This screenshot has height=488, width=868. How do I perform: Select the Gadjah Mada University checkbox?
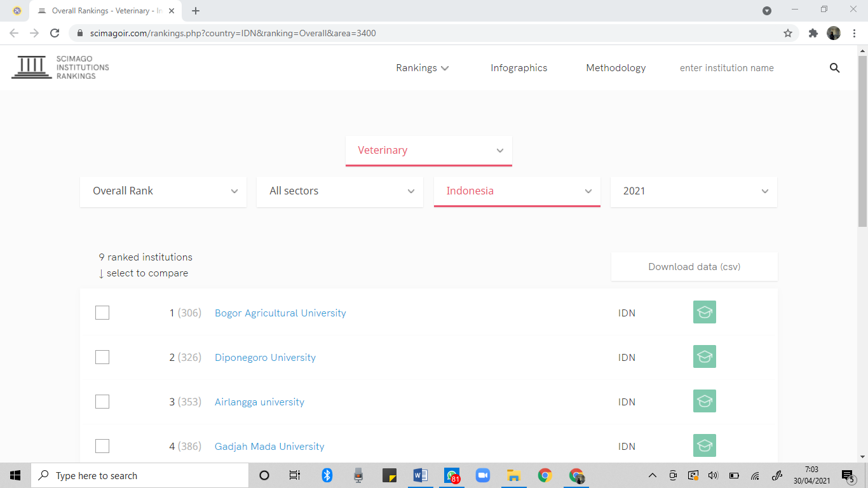coord(102,446)
